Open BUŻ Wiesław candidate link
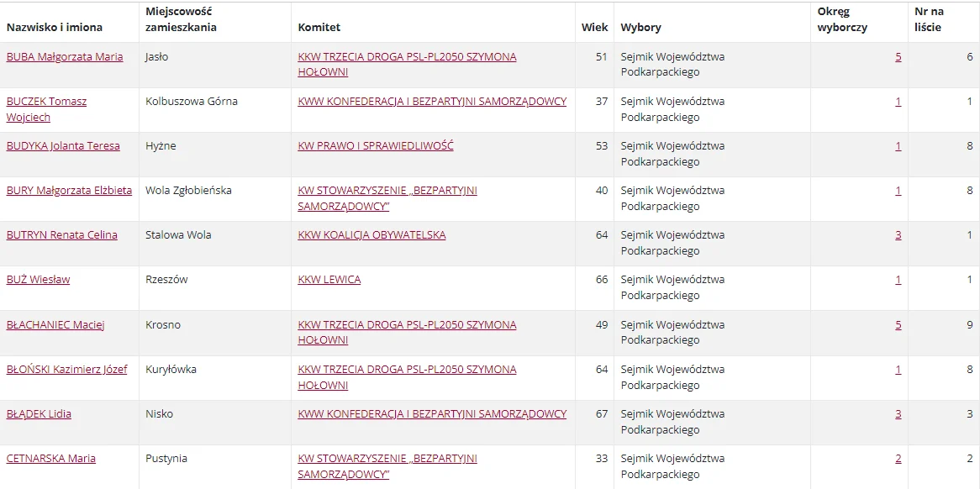The width and height of the screenshot is (980, 489). (x=38, y=280)
